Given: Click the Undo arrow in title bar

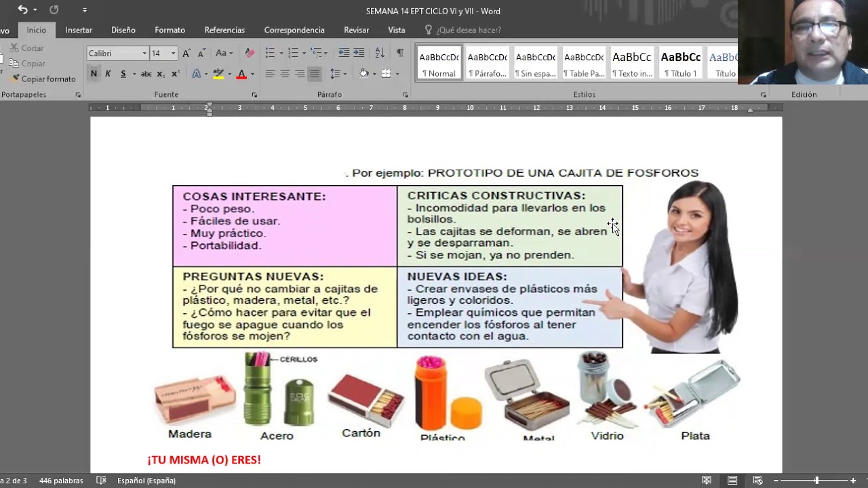Looking at the screenshot, I should pyautogui.click(x=22, y=9).
